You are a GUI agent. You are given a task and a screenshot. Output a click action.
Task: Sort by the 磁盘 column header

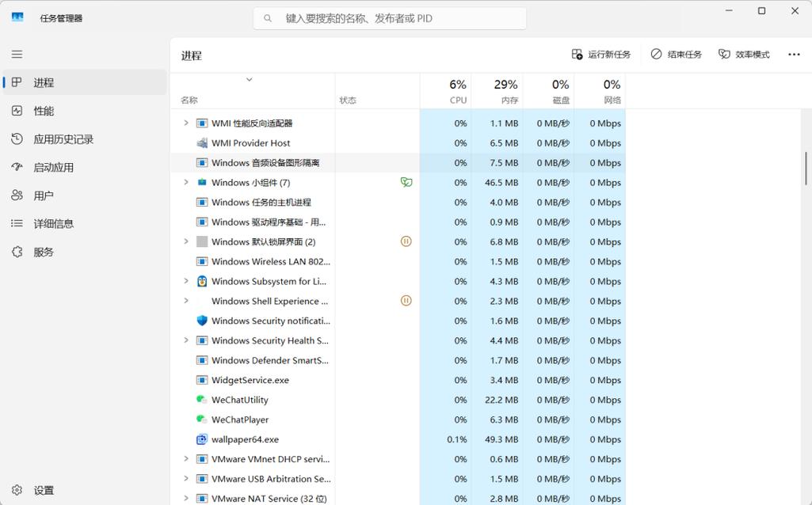pyautogui.click(x=548, y=91)
